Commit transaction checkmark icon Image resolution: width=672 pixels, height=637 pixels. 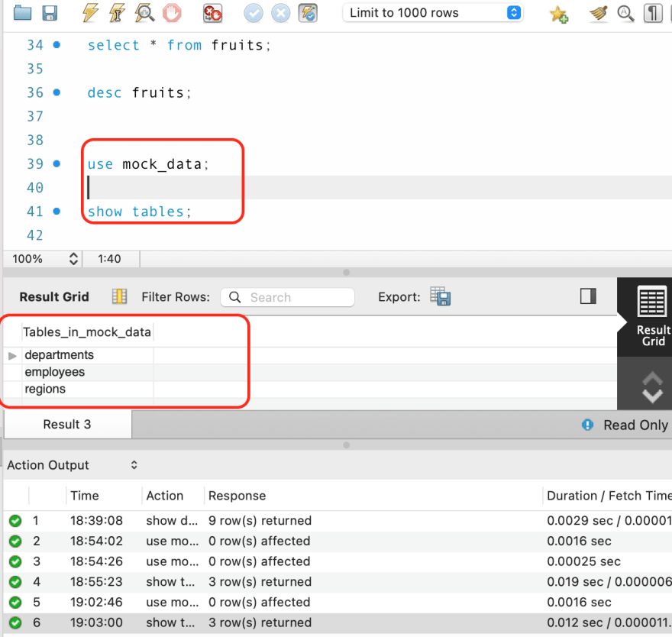pyautogui.click(x=254, y=13)
